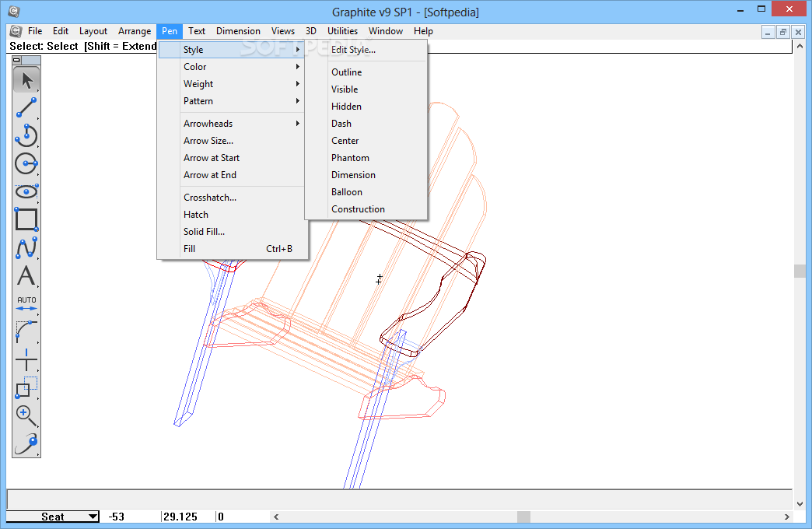This screenshot has width=812, height=529.
Task: Open the Seat layer dropdown
Action: 52,517
